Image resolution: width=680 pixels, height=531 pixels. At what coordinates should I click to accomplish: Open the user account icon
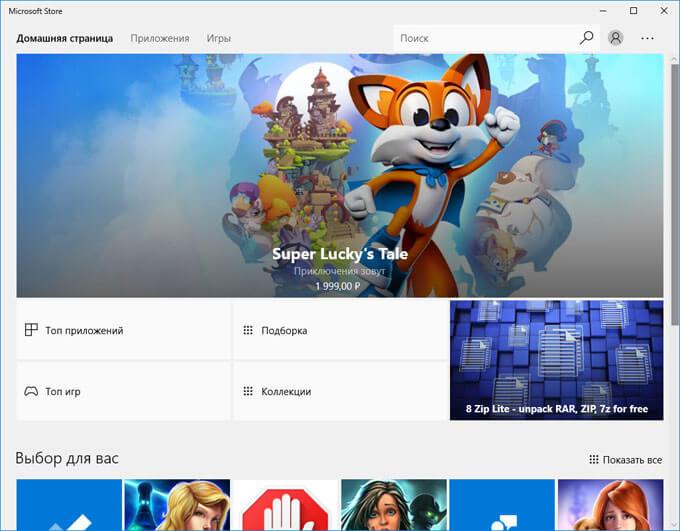pos(615,38)
